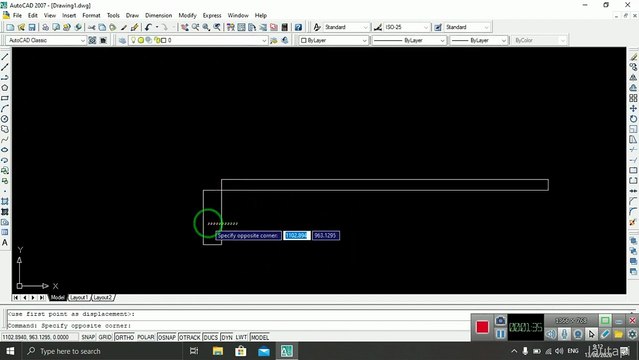Viewport: 639px width, 360px height.
Task: Open Layer Properties Manager icon
Action: (122, 40)
